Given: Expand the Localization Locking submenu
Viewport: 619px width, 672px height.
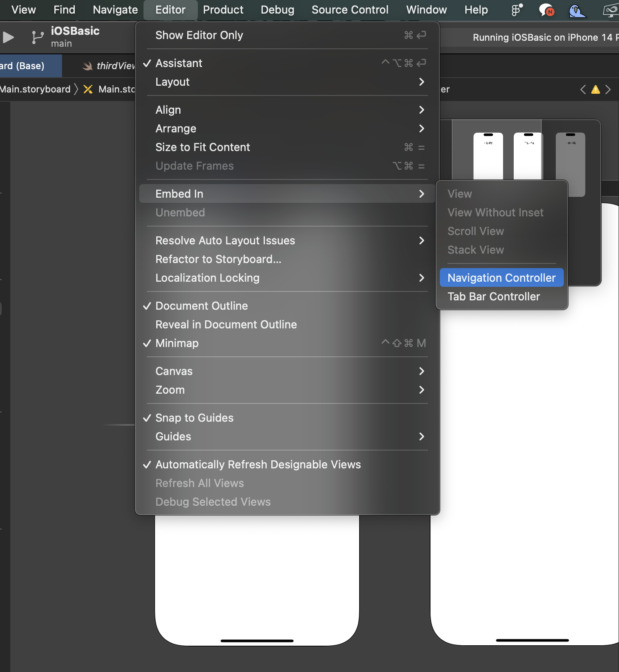Looking at the screenshot, I should pyautogui.click(x=287, y=278).
